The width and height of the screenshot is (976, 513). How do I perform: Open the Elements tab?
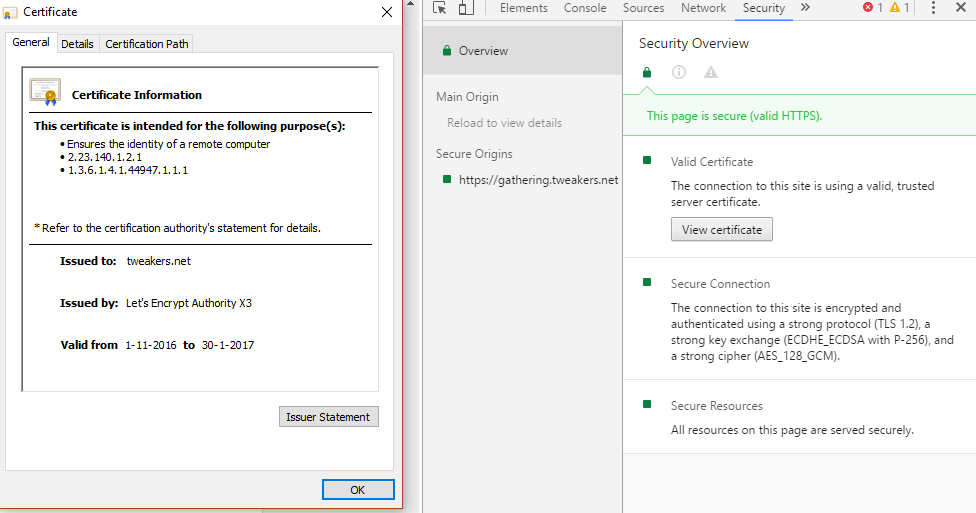pyautogui.click(x=523, y=8)
